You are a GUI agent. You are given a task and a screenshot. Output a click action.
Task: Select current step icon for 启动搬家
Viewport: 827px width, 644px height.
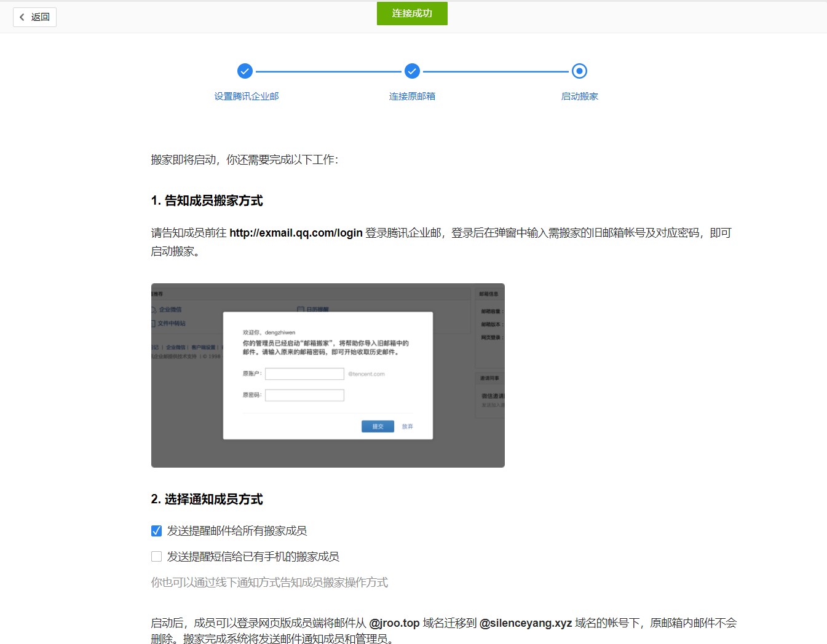tap(579, 71)
